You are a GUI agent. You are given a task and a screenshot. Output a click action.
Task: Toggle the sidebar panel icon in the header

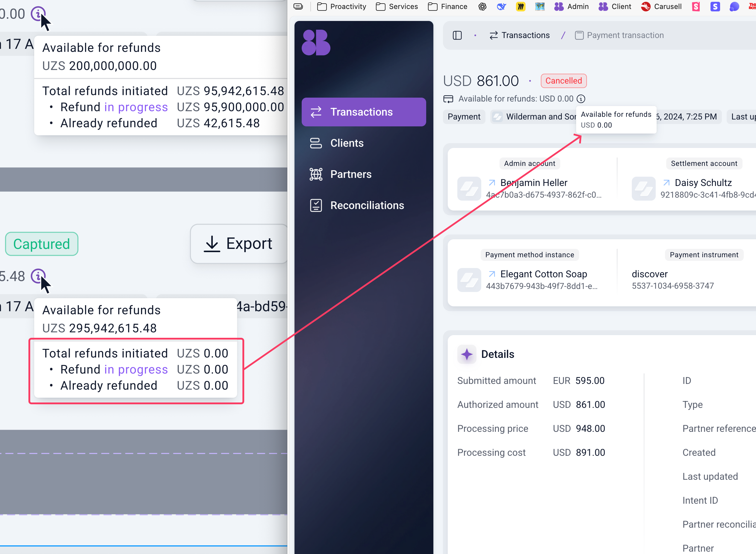[x=457, y=35]
